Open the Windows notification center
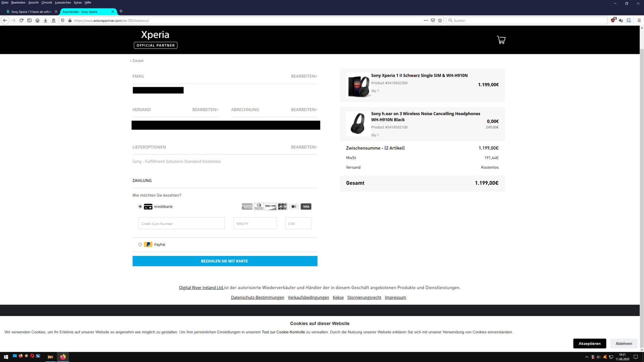This screenshot has width=644, height=362. 636,357
